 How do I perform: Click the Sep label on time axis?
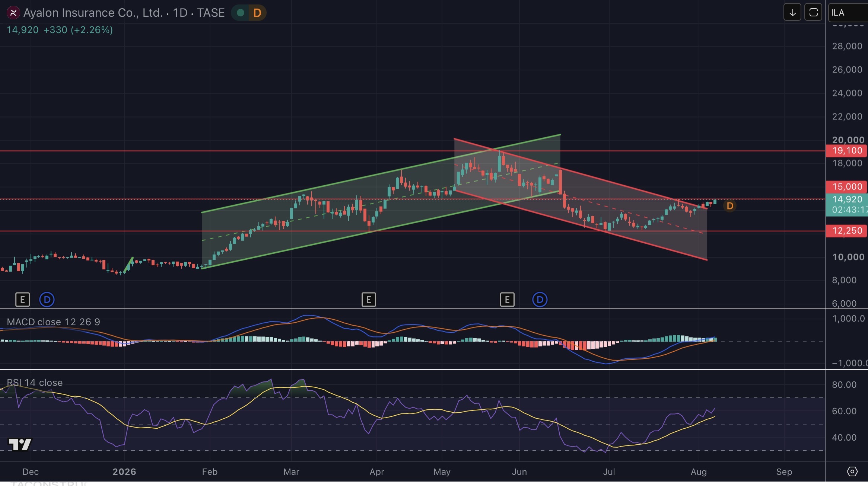[x=784, y=472]
